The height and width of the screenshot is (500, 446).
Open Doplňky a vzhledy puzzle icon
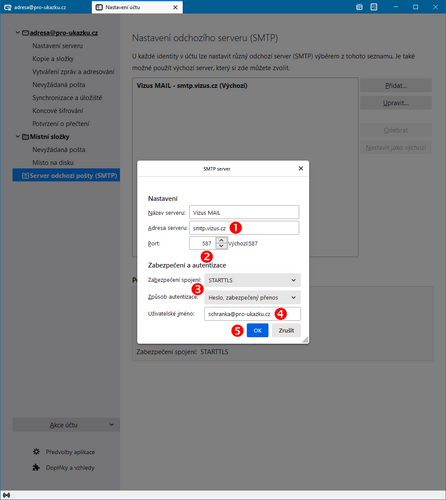click(36, 467)
